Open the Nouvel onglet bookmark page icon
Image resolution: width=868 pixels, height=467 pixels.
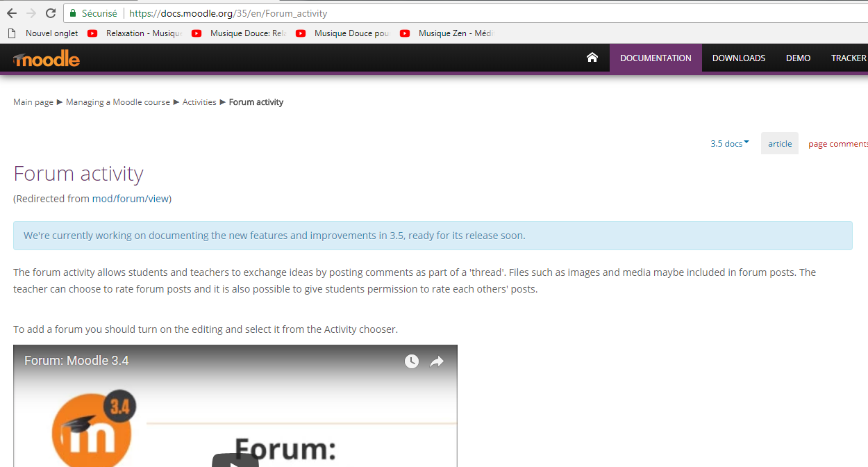11,33
